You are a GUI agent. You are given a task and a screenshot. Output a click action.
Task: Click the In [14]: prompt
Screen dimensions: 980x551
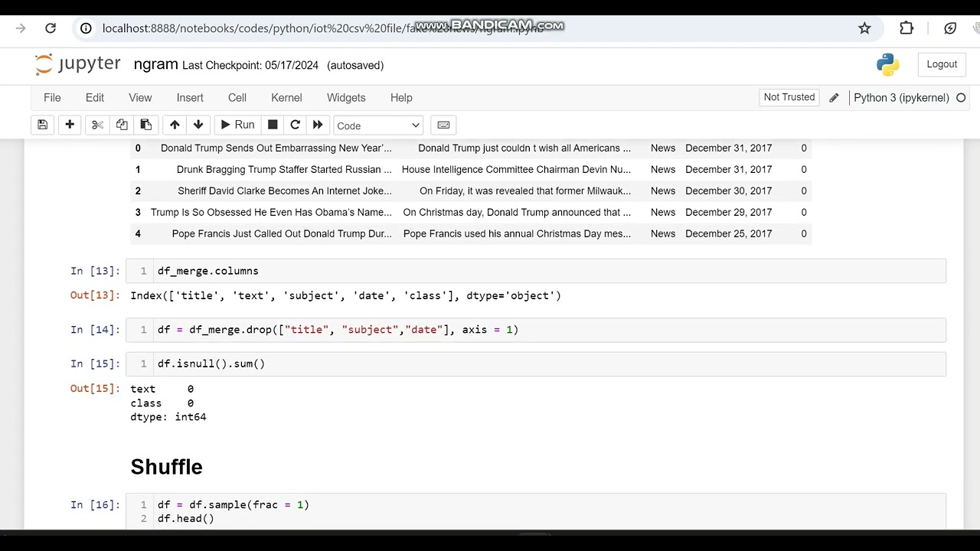[96, 330]
